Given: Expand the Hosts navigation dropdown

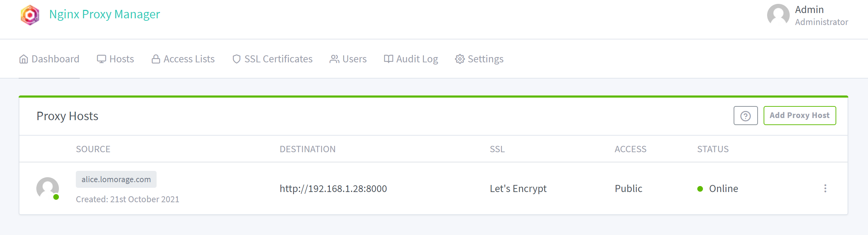Looking at the screenshot, I should coord(115,59).
